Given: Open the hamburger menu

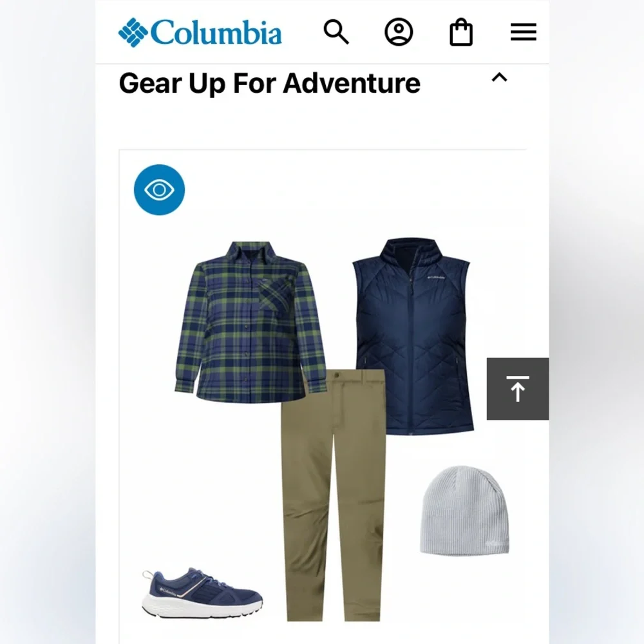Looking at the screenshot, I should pos(523,32).
